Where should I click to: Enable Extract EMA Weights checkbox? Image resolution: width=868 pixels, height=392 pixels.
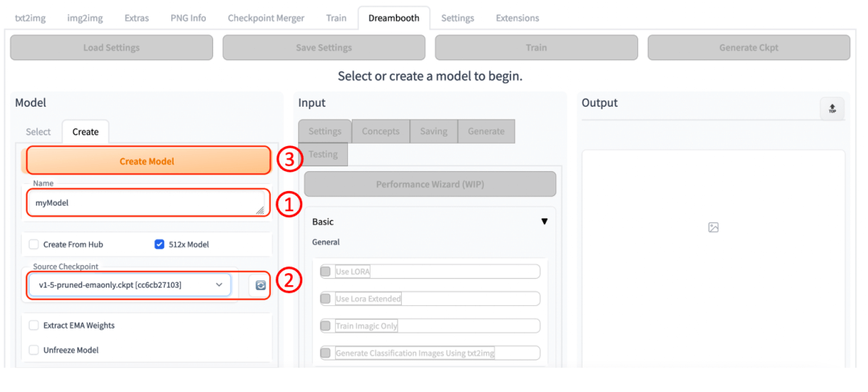(x=34, y=325)
